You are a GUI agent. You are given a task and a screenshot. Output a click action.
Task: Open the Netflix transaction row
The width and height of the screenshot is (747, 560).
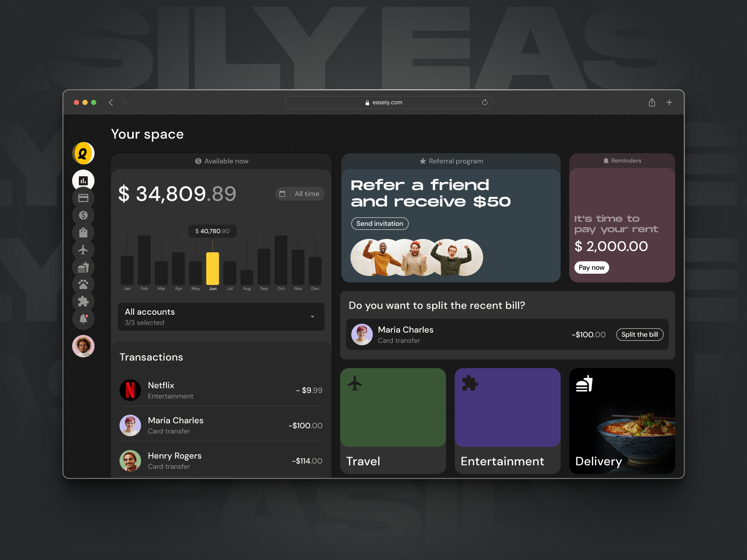tap(221, 390)
